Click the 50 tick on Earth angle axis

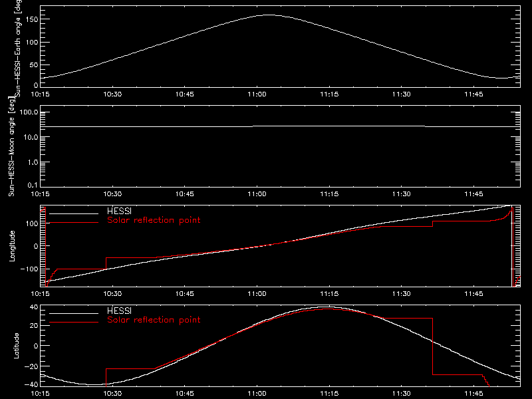click(34, 65)
